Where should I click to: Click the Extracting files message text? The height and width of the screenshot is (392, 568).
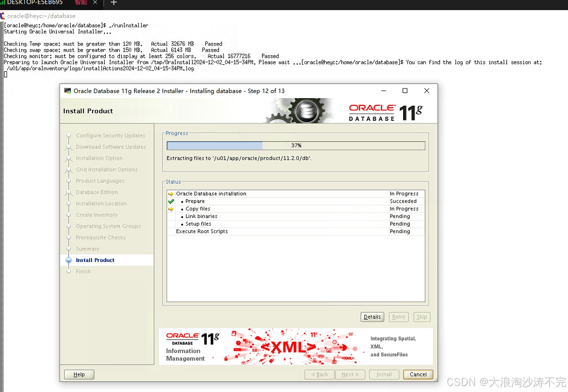[x=239, y=158]
